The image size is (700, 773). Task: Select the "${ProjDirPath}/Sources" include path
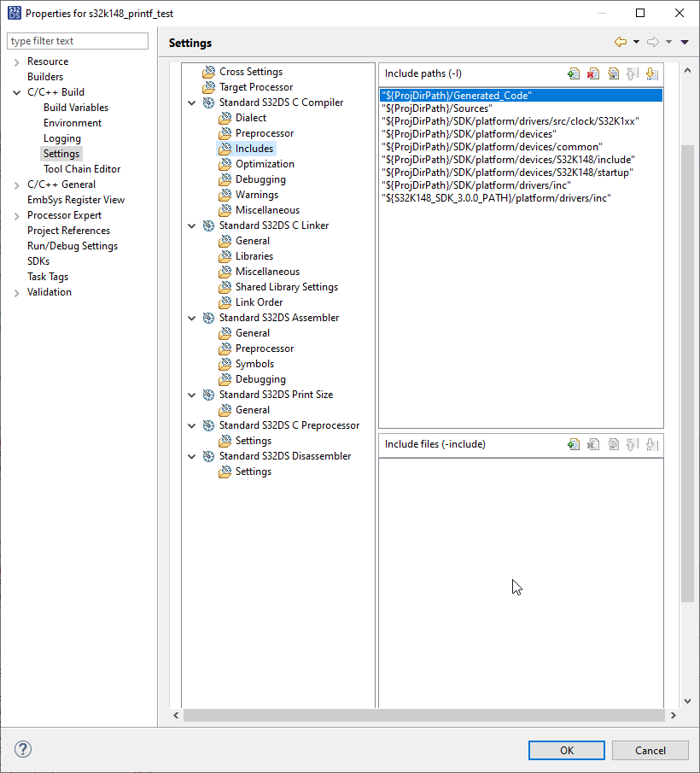tap(521, 108)
